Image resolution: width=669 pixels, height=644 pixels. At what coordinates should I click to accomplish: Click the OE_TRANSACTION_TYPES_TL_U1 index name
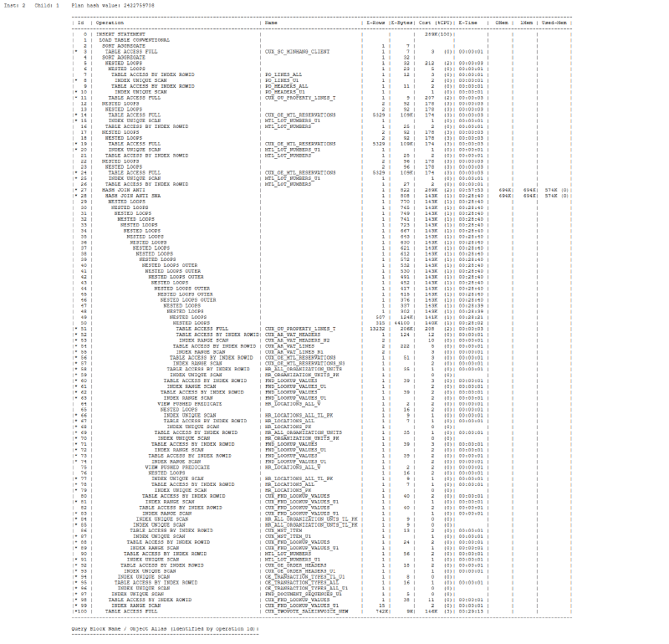pos(305,577)
